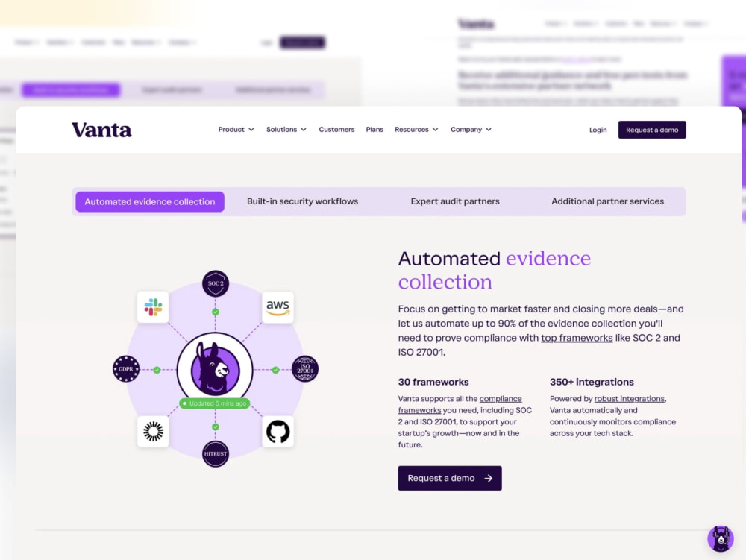Viewport: 746px width, 560px height.
Task: Click the ISO 27001 badge
Action: click(305, 369)
